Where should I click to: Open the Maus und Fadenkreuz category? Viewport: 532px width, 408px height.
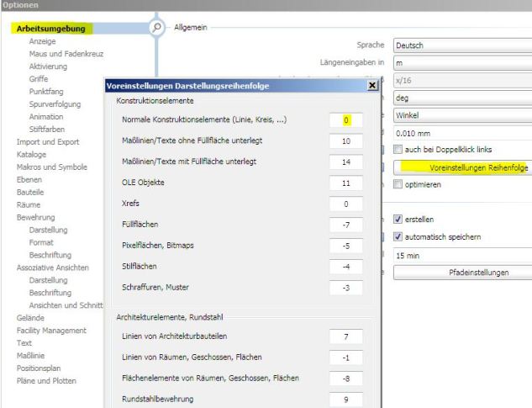coord(66,53)
